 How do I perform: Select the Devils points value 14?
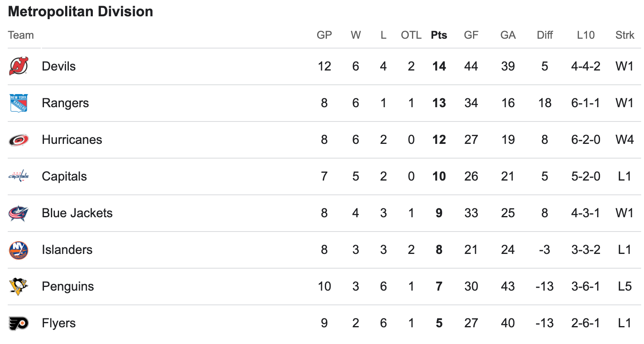(x=439, y=66)
